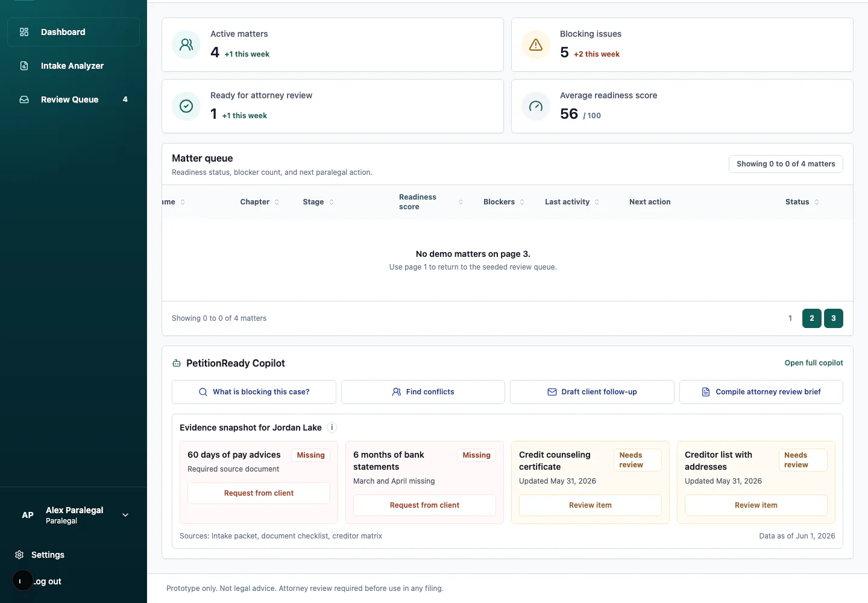Sort by the partially visible Name column
The image size is (868, 603).
pos(174,202)
